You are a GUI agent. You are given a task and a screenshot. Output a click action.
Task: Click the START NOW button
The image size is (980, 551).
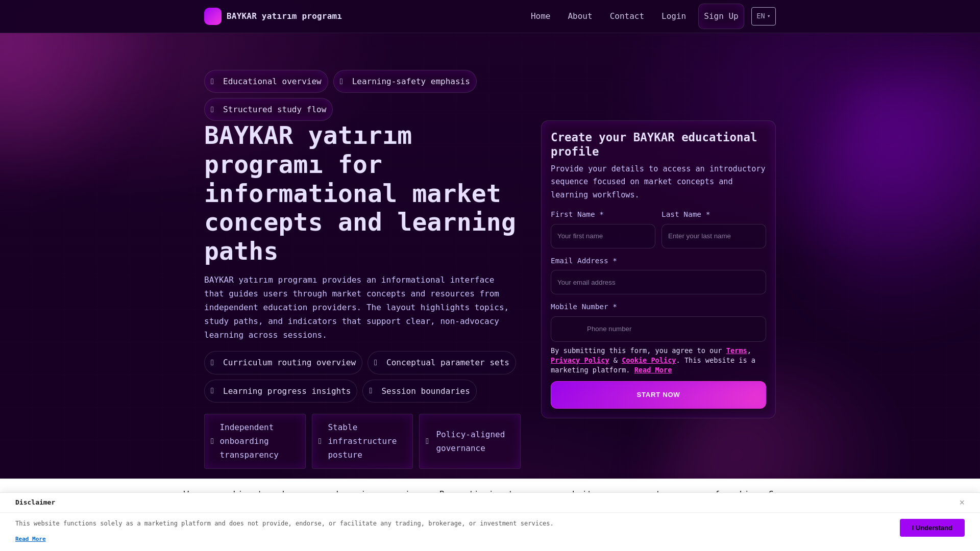click(658, 395)
